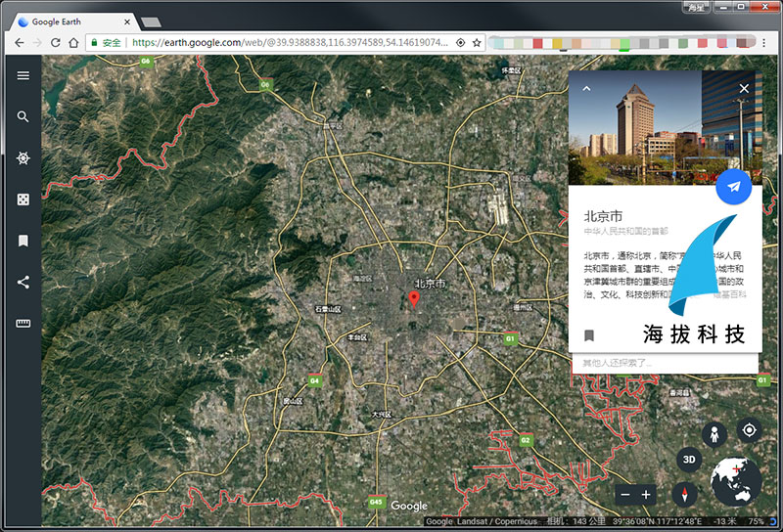Click the 石景山区 map label
This screenshot has height=532, width=783.
coord(328,309)
